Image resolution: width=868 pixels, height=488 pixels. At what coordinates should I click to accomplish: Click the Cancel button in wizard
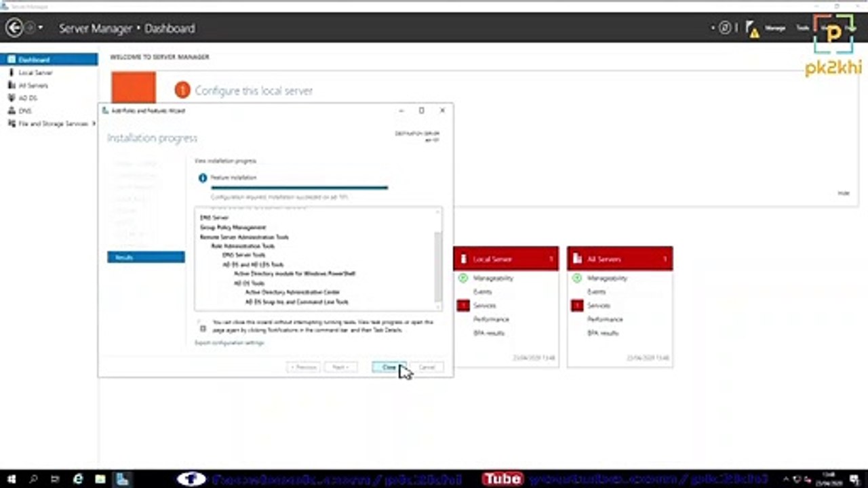point(427,367)
